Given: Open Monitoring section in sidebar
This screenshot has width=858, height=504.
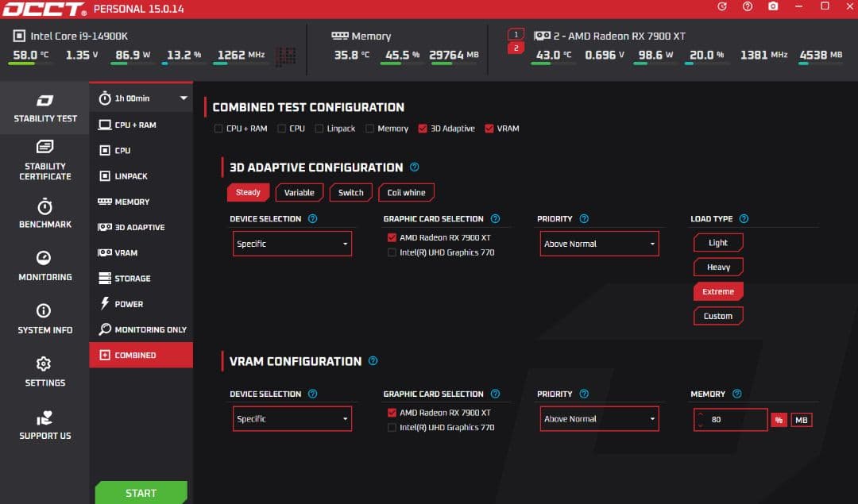Looking at the screenshot, I should coord(44,266).
